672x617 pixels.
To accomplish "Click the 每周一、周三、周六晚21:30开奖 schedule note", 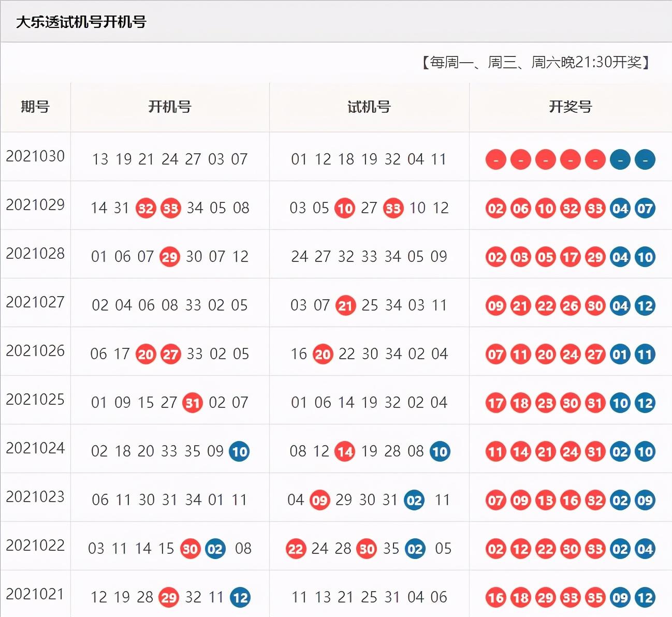I will [536, 63].
